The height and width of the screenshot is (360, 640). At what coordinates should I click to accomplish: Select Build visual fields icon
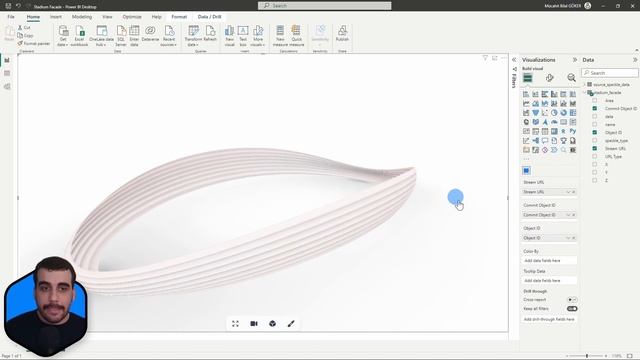[x=527, y=78]
